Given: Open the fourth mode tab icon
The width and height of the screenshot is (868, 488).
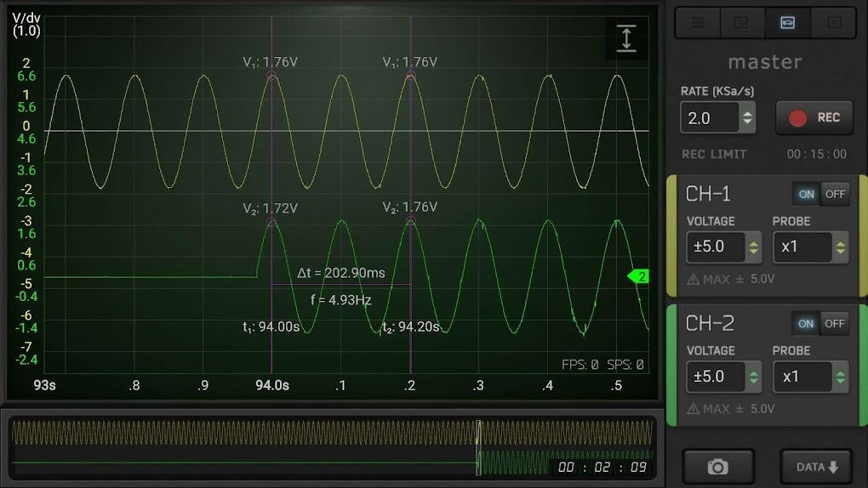Looking at the screenshot, I should (833, 23).
